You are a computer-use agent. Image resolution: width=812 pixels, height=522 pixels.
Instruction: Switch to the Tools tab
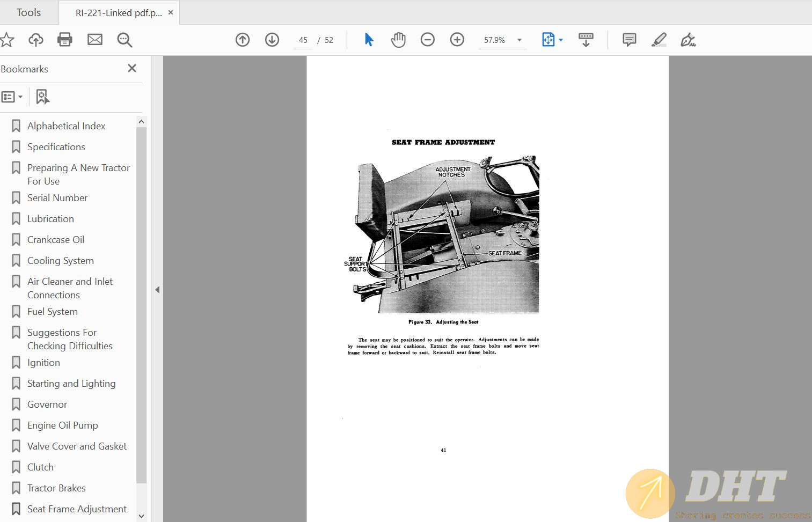click(x=28, y=12)
